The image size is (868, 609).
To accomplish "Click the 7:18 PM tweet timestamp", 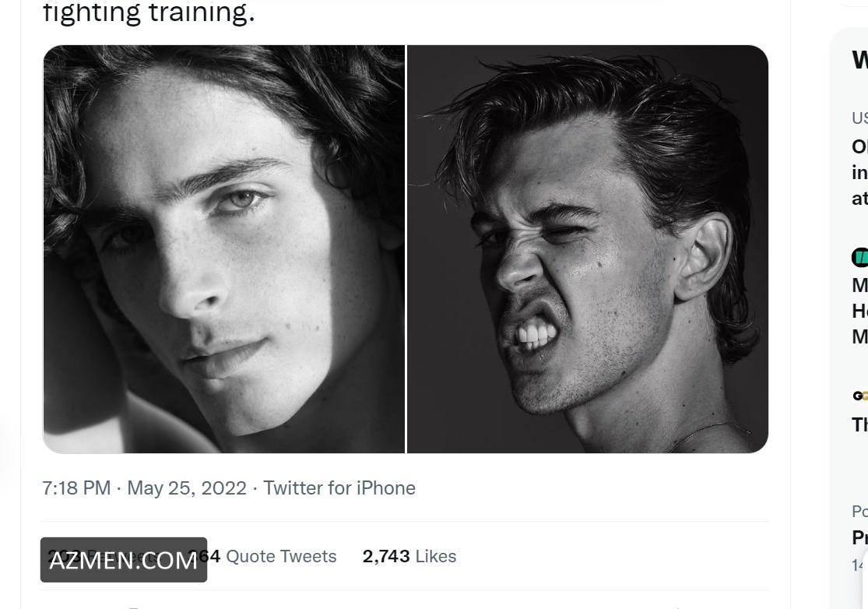I will click(76, 488).
